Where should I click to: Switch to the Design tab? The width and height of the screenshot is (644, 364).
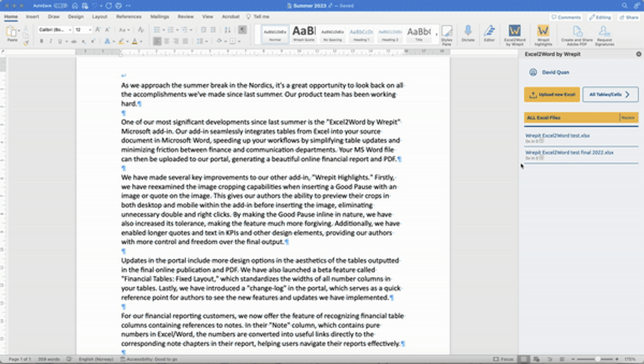pos(76,17)
